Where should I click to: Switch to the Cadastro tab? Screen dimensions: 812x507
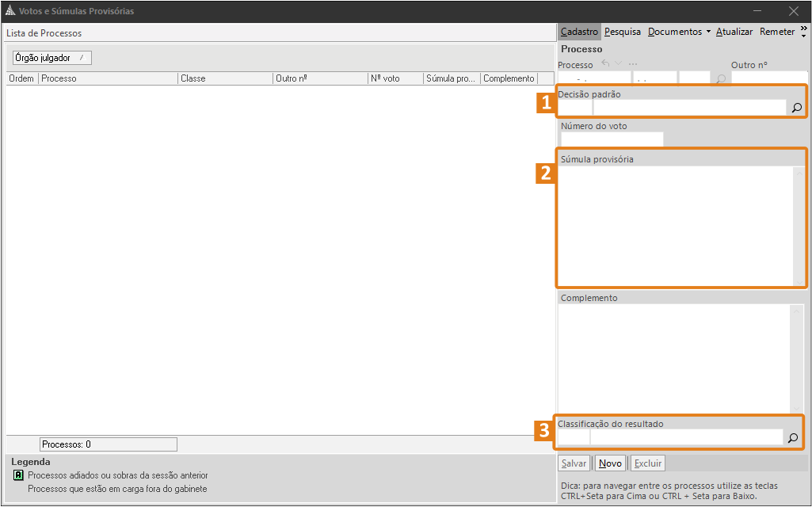(x=579, y=32)
